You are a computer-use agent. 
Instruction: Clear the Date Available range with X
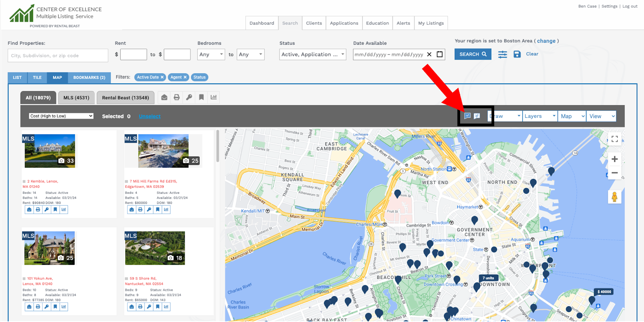[429, 54]
